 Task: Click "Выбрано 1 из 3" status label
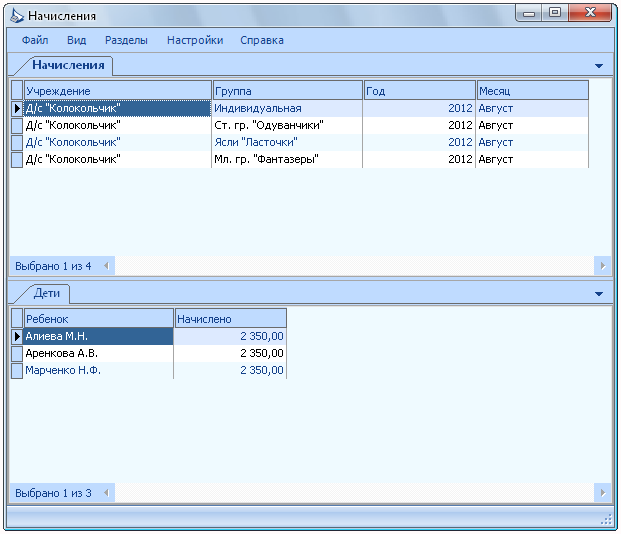coord(53,493)
